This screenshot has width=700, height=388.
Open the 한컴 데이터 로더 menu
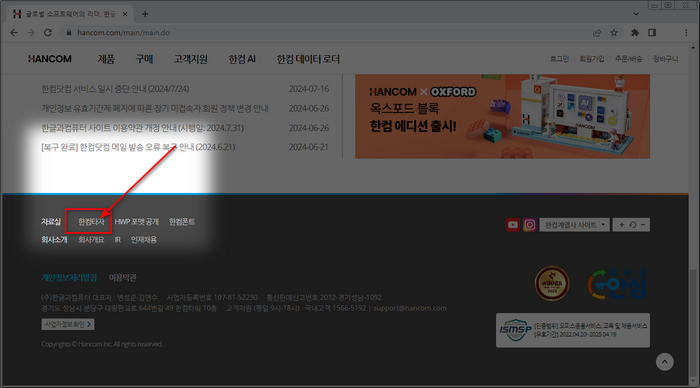[308, 59]
